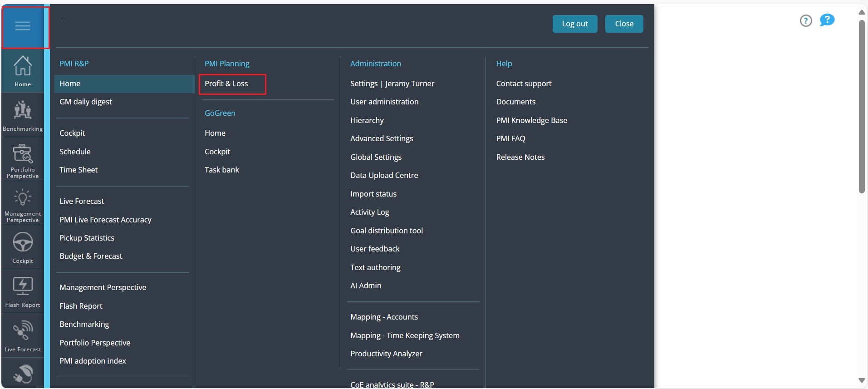Open Portfolio Perspective sidebar icon
The image size is (868, 389).
pyautogui.click(x=23, y=160)
